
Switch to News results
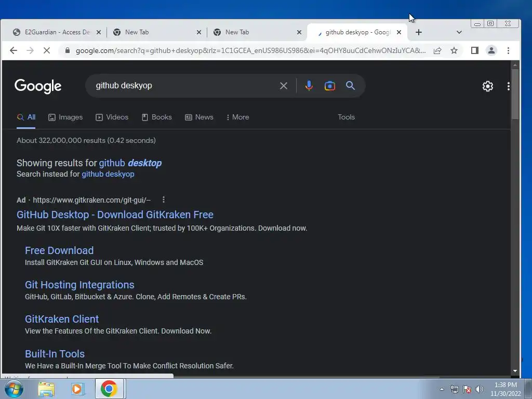pos(199,117)
